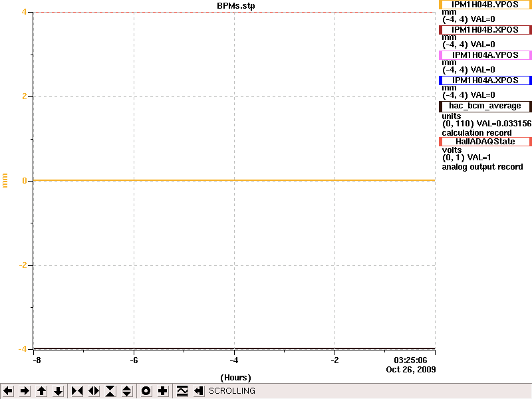This screenshot has width=532, height=399.
Task: Select the IPM1H04B.YPOS curve legend entry
Action: [x=485, y=5]
